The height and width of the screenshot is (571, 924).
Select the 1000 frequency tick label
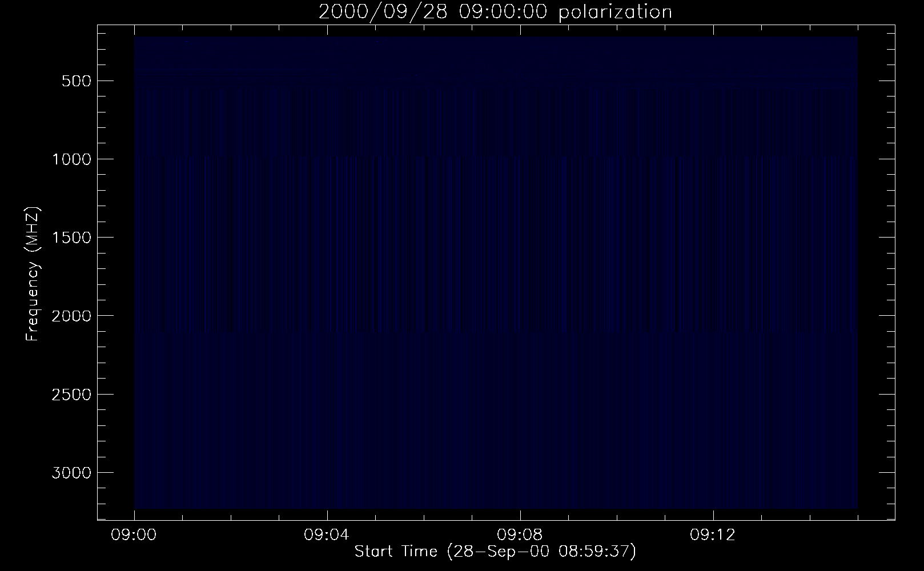coord(71,159)
